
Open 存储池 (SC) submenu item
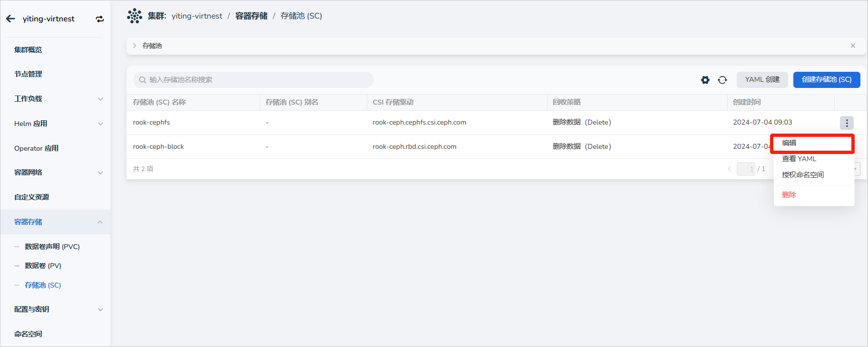pos(43,285)
